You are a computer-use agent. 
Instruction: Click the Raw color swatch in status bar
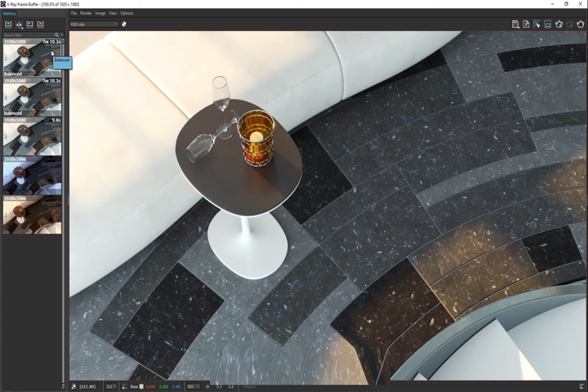[x=141, y=386]
